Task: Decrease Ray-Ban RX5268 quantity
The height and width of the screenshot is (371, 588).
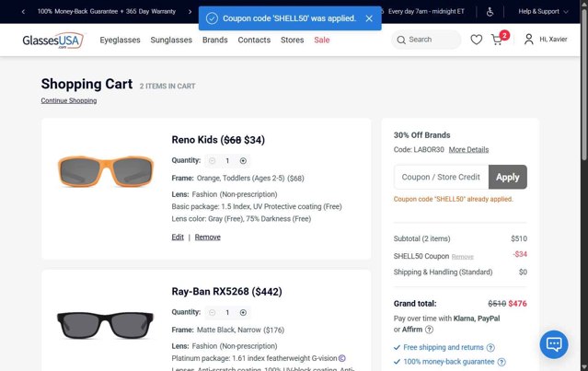Action: click(212, 312)
